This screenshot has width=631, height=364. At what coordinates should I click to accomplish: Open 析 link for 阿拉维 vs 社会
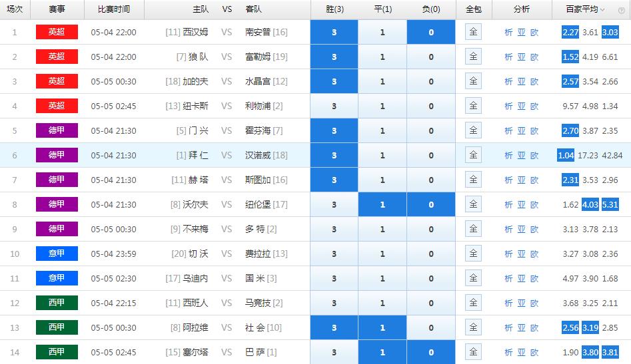point(508,327)
